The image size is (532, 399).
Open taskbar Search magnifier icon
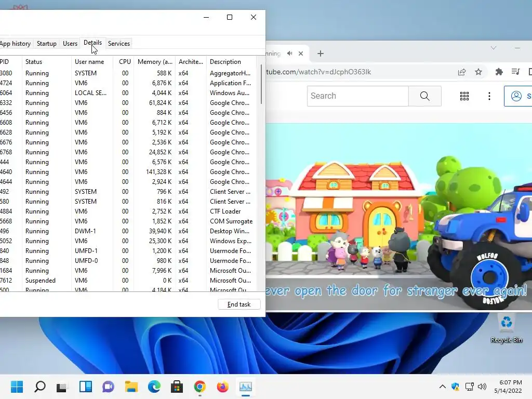tap(39, 387)
